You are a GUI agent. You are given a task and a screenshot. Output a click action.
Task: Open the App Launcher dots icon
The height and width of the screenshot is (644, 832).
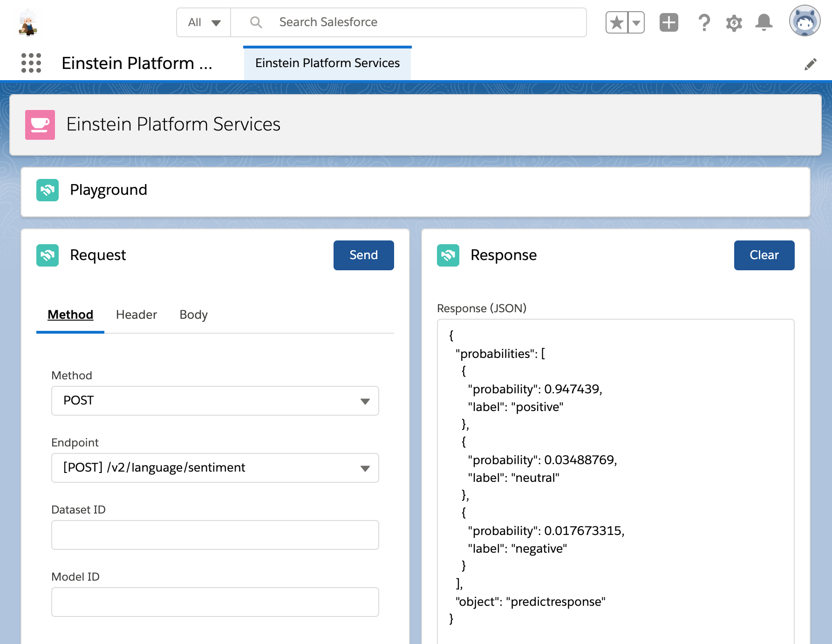point(31,63)
